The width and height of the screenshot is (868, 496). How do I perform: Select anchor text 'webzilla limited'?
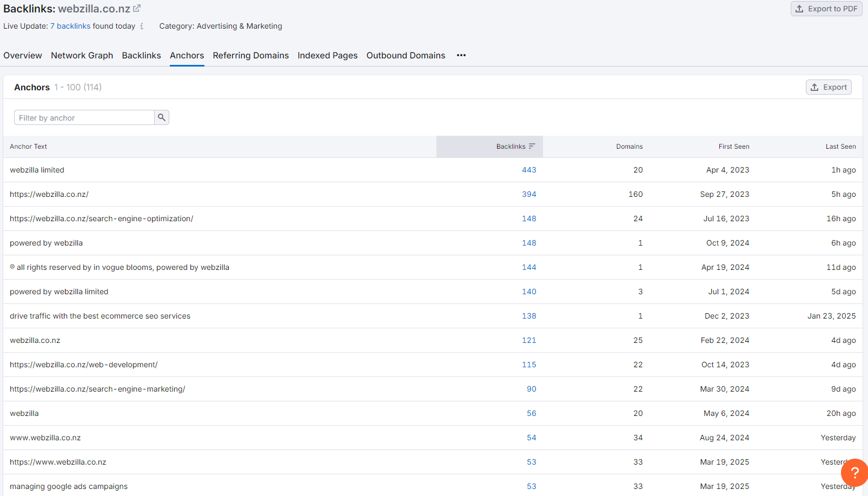(37, 170)
